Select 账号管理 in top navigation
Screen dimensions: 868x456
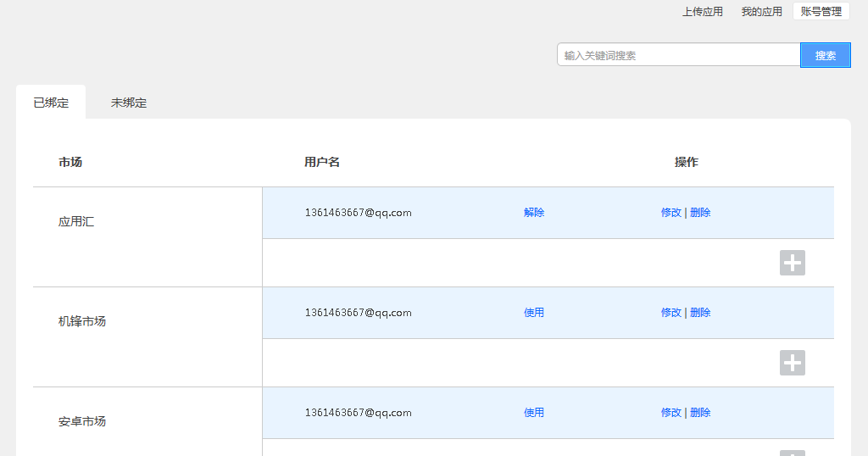[x=821, y=12]
